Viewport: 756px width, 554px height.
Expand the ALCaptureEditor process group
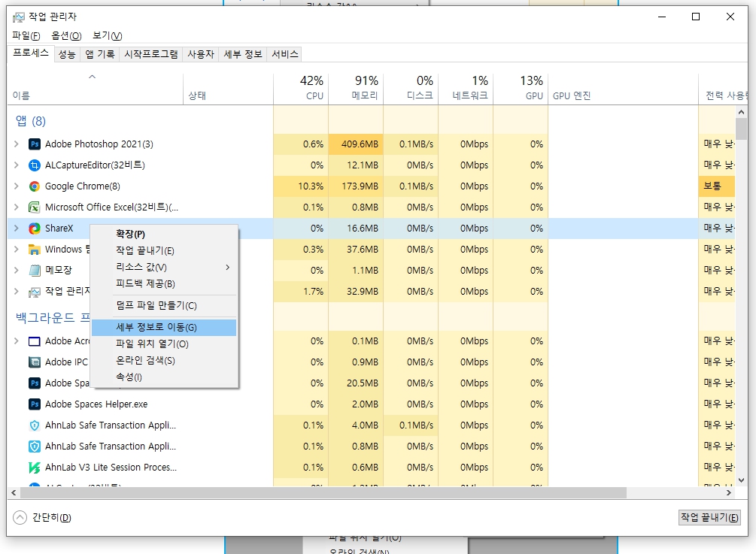[x=17, y=165]
